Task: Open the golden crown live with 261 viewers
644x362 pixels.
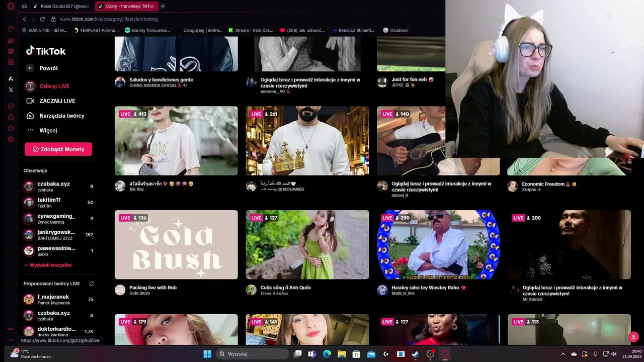Action: pyautogui.click(x=307, y=141)
